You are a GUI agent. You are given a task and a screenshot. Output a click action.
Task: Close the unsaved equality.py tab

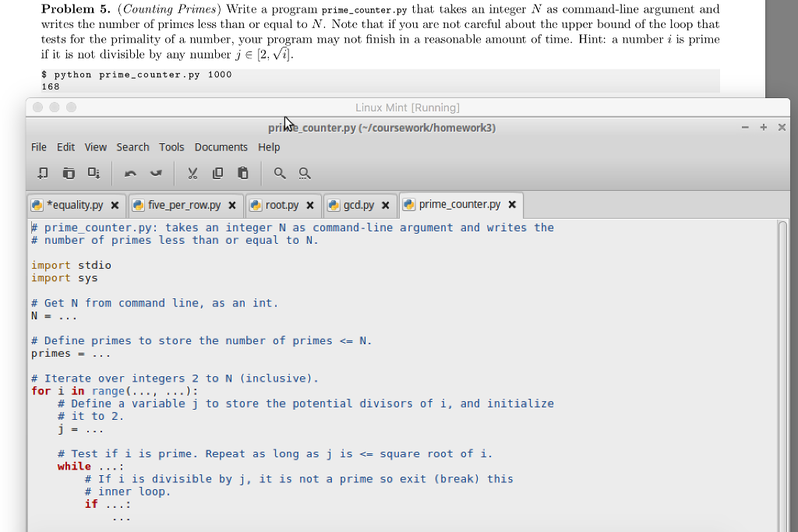click(115, 205)
